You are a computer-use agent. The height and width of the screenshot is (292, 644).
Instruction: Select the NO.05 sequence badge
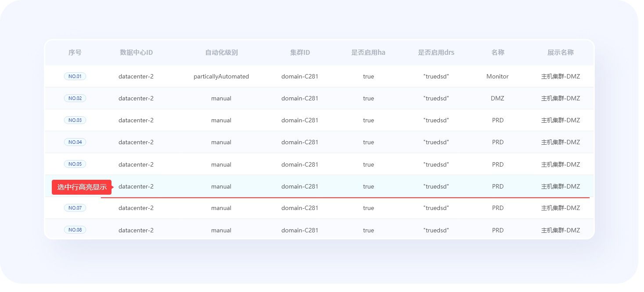75,164
